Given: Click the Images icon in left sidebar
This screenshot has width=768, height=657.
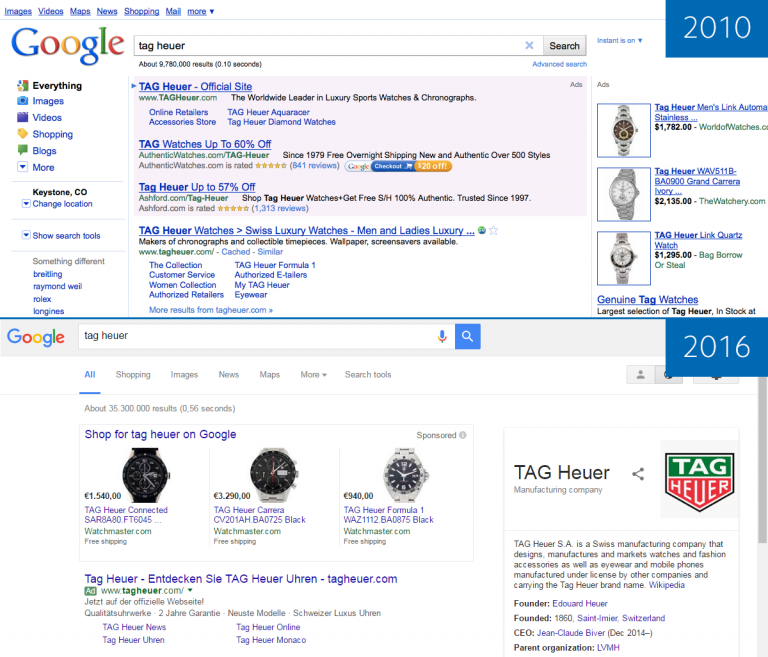Looking at the screenshot, I should pos(23,101).
